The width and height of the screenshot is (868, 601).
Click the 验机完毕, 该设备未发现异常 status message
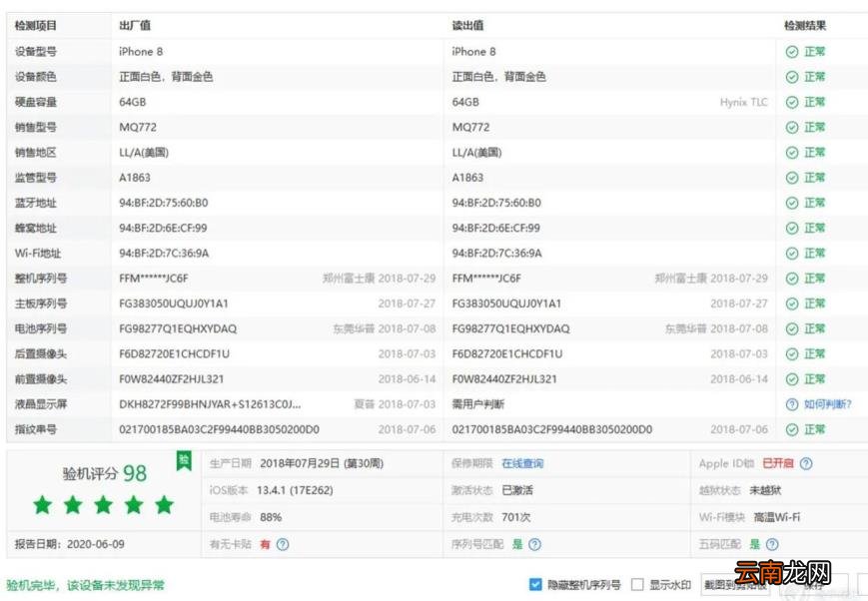pyautogui.click(x=85, y=585)
